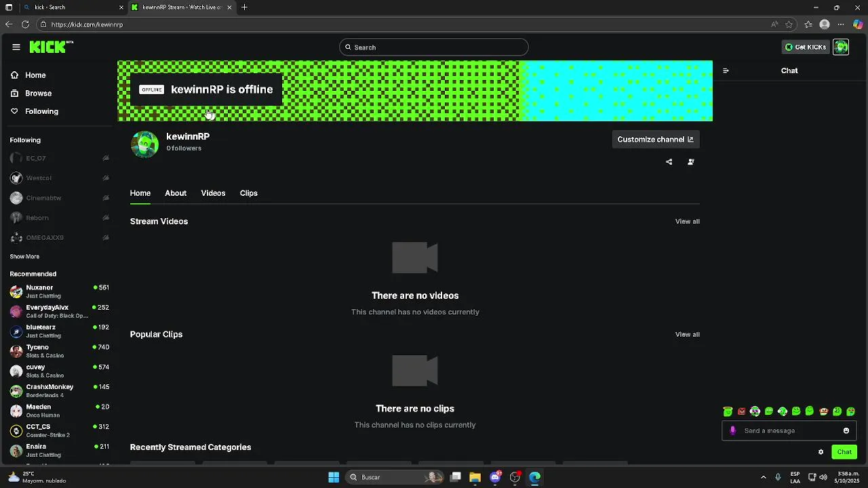Open the read aloud icon
868x488 pixels.
pyautogui.click(x=774, y=24)
